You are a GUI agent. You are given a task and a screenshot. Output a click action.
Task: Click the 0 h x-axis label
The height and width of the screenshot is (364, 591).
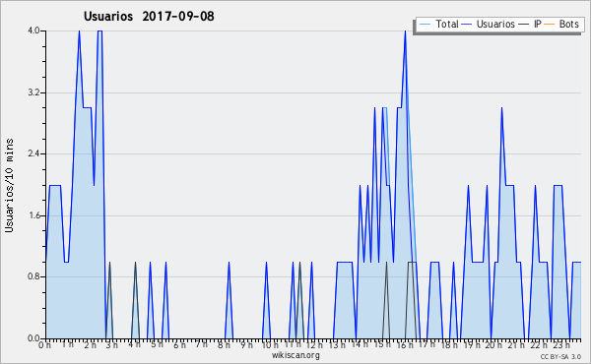click(x=44, y=345)
